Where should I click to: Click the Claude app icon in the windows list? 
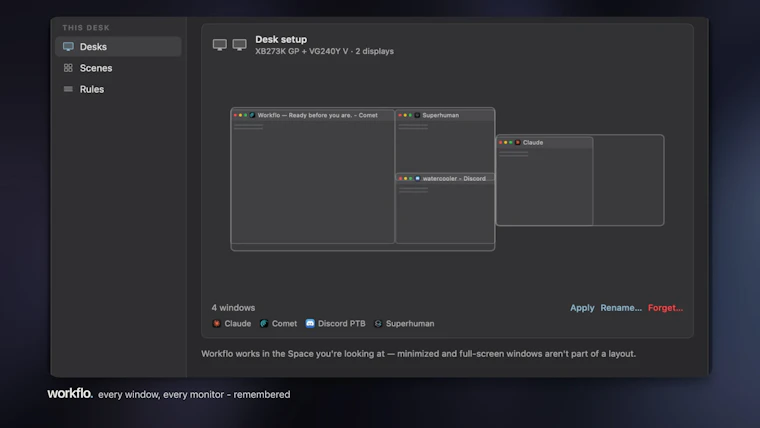point(217,323)
